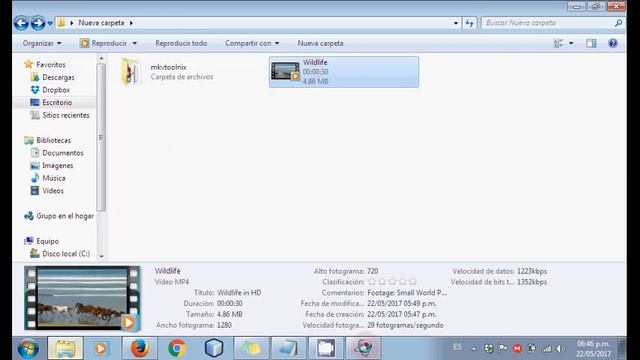The image size is (640, 360).
Task: Click the folder icon in address bar
Action: (61, 23)
